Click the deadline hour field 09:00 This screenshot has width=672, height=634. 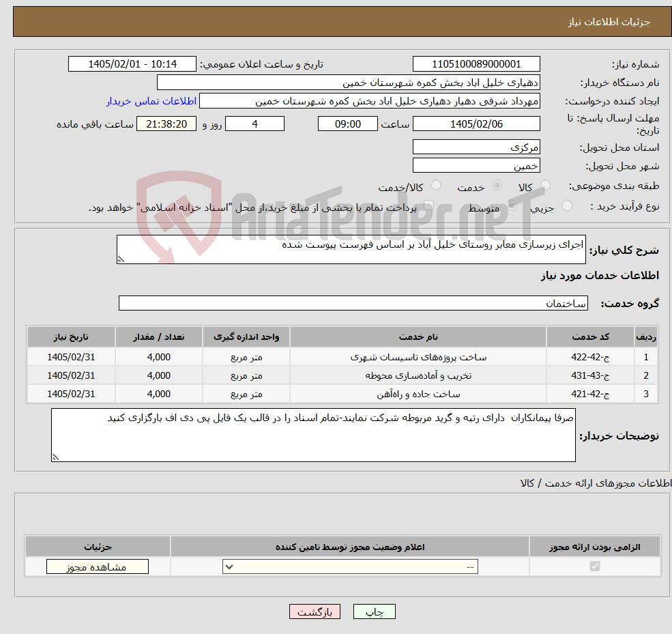[x=347, y=124]
